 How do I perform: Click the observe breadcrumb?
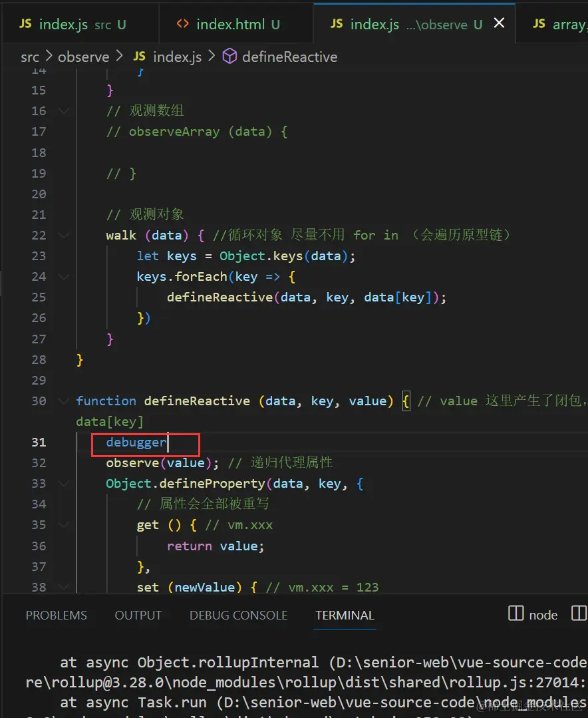83,57
